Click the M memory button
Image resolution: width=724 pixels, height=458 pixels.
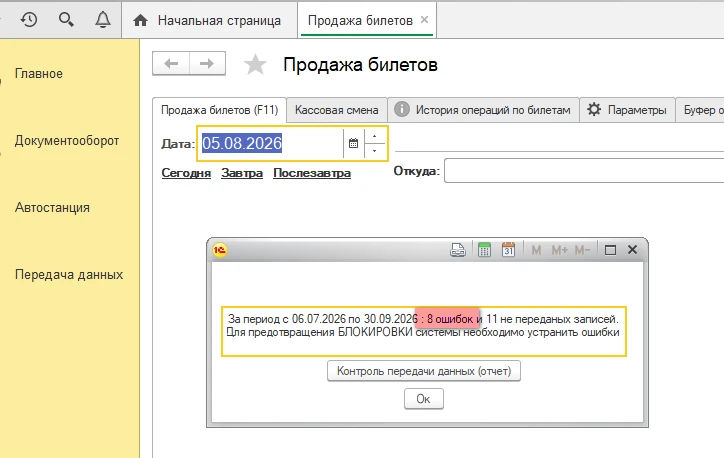536,250
